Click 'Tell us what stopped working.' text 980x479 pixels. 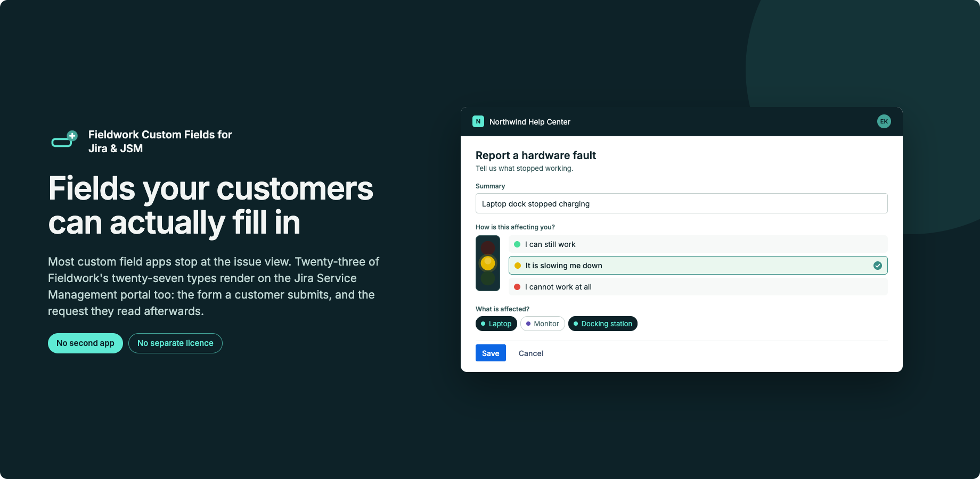click(x=525, y=168)
